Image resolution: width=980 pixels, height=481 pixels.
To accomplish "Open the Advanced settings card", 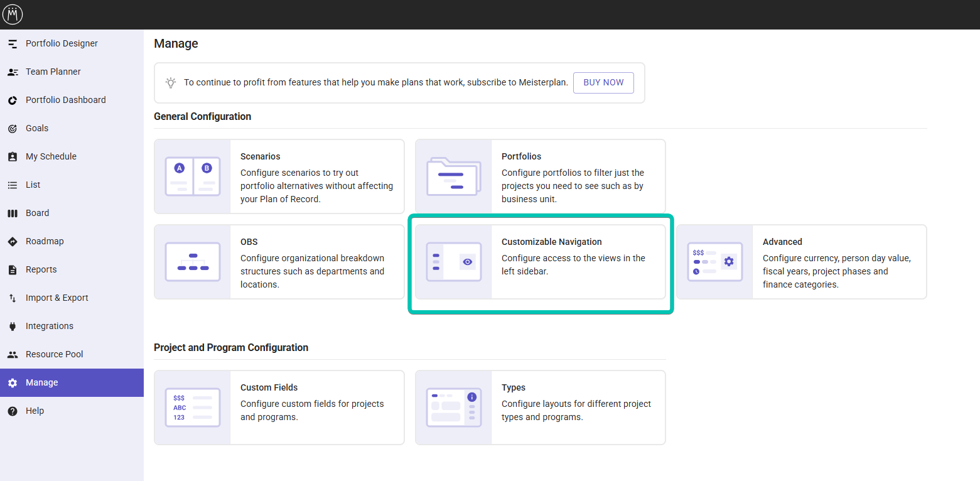I will 801,262.
